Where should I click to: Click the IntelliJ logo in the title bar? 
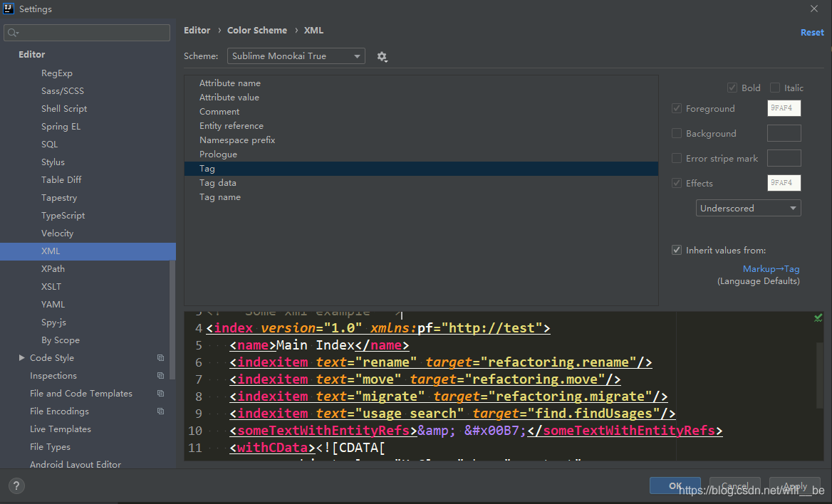coord(9,9)
